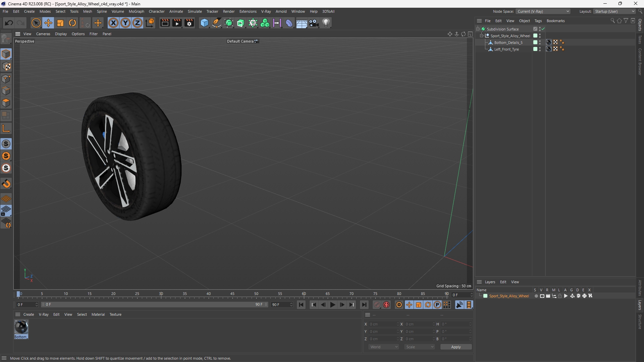Click the Spline Pen icon

217,23
